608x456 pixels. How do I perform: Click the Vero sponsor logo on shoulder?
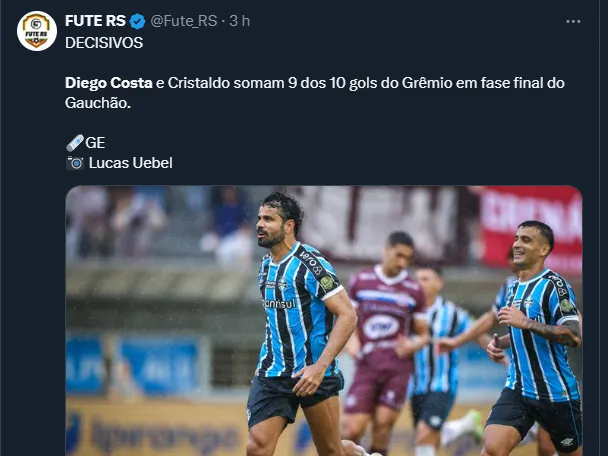coord(311,262)
